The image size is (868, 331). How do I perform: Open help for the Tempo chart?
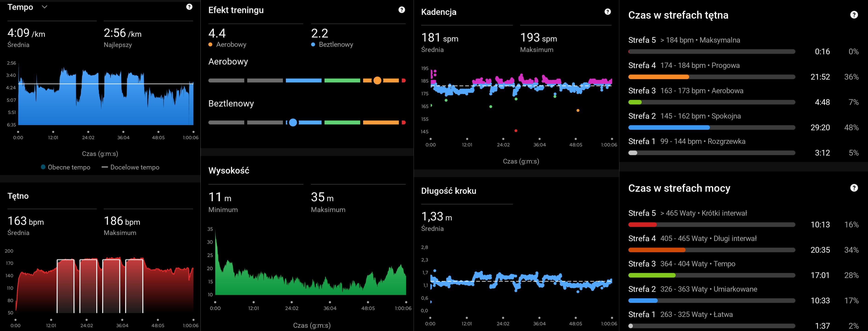click(x=189, y=7)
